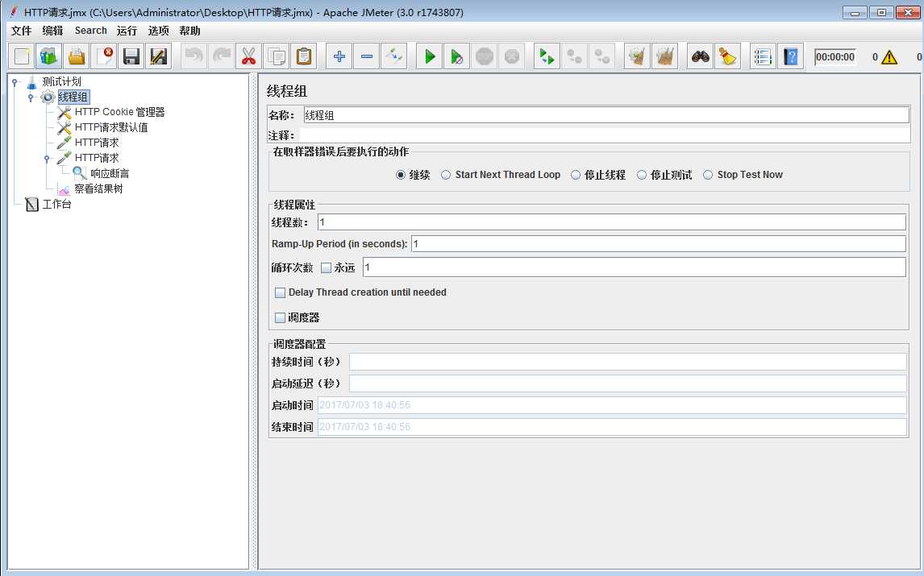Click the Ramp-Up Period input field
Viewport: 924px width, 576px height.
coord(658,244)
